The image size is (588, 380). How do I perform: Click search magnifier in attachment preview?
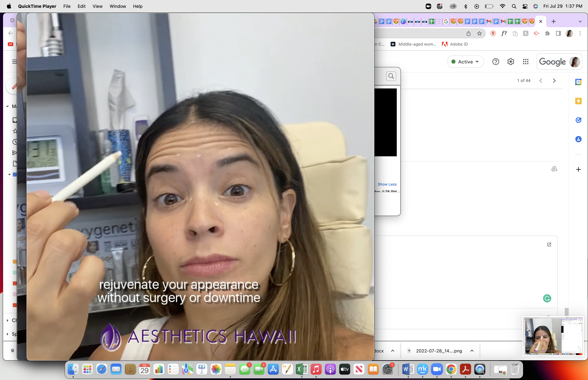pyautogui.click(x=391, y=76)
